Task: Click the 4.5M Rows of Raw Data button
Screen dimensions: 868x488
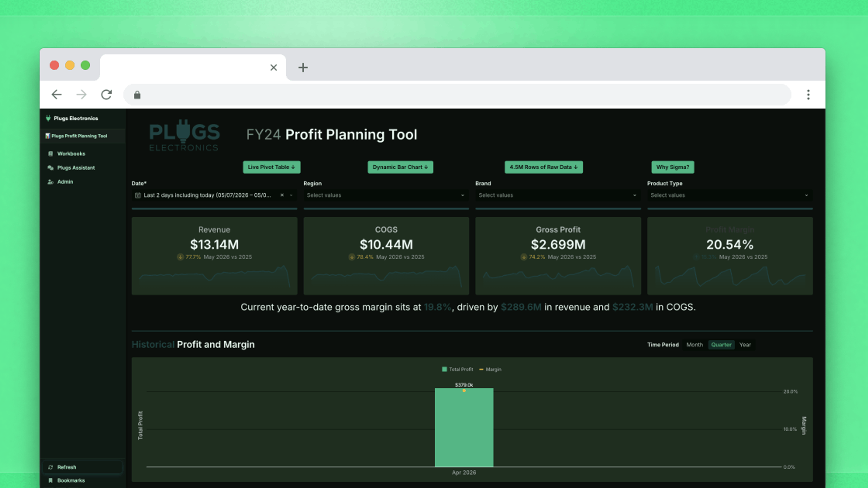Action: 543,167
